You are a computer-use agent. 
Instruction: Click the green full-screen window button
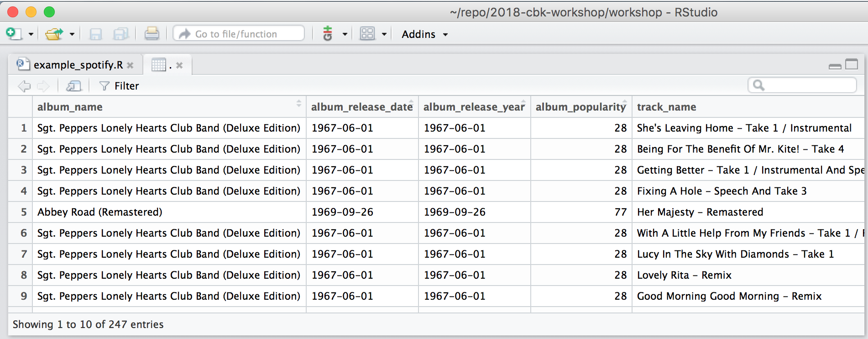click(49, 12)
